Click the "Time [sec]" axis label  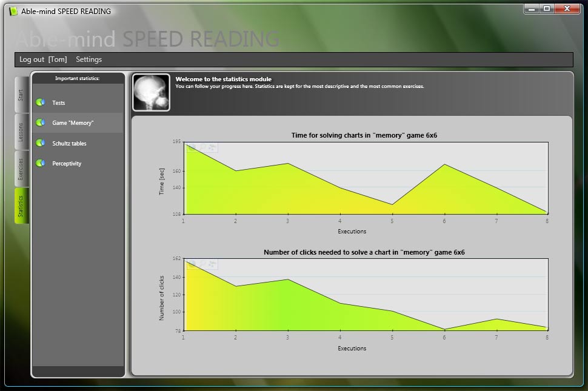162,181
